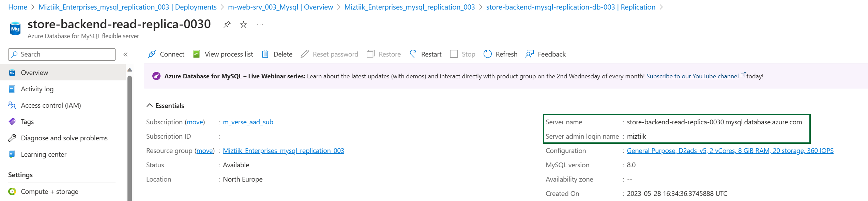868x201 pixels.
Task: Select the Created On timestamp value
Action: pos(677,194)
